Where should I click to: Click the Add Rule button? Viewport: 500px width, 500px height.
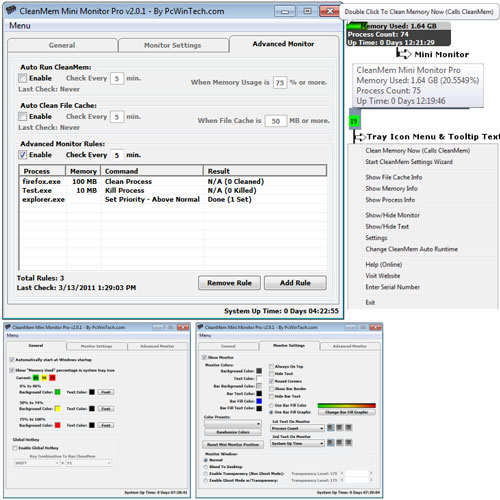[295, 283]
